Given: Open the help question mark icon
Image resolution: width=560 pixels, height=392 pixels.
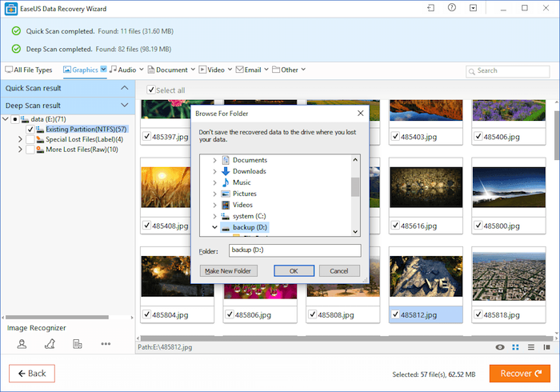Looking at the screenshot, I should [452, 7].
